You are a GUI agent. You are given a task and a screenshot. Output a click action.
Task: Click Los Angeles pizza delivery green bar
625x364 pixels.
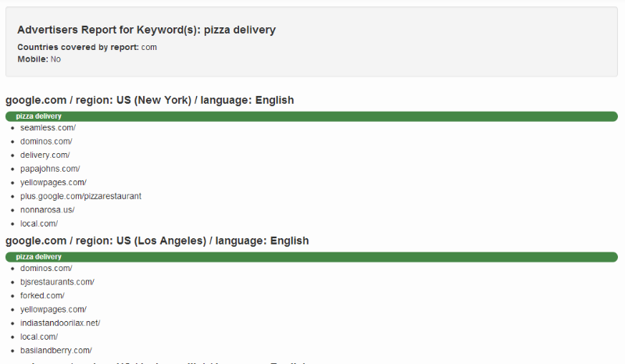[x=312, y=257]
